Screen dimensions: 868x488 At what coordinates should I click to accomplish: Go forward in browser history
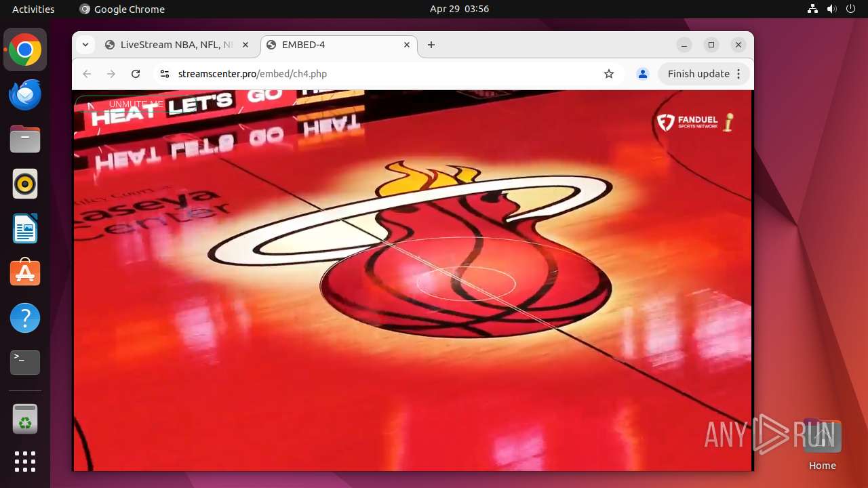(x=111, y=74)
